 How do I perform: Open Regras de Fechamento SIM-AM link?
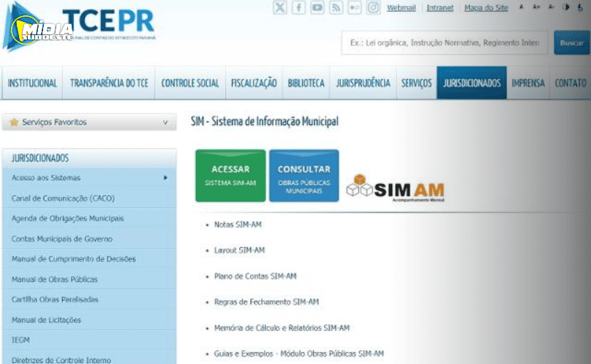point(266,302)
